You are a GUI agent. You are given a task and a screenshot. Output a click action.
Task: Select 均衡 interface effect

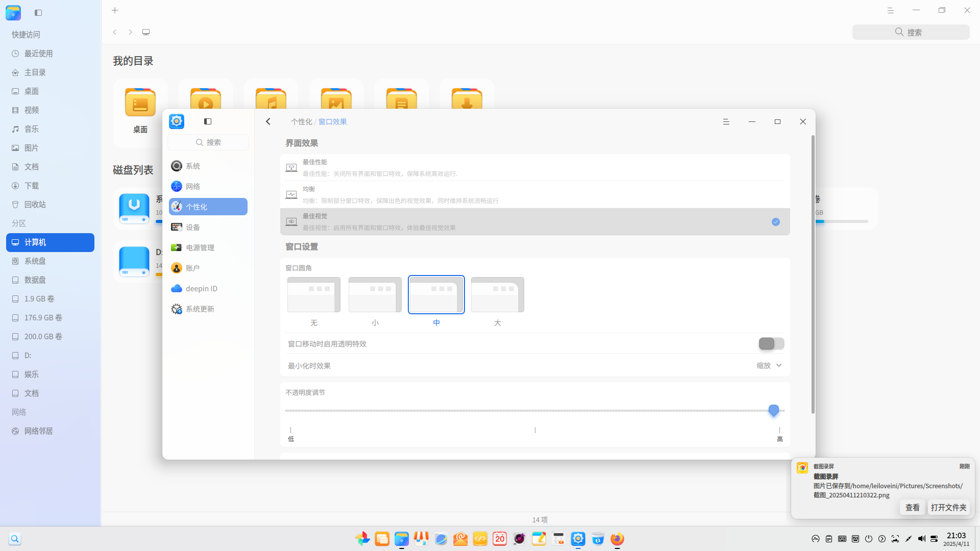(x=535, y=194)
